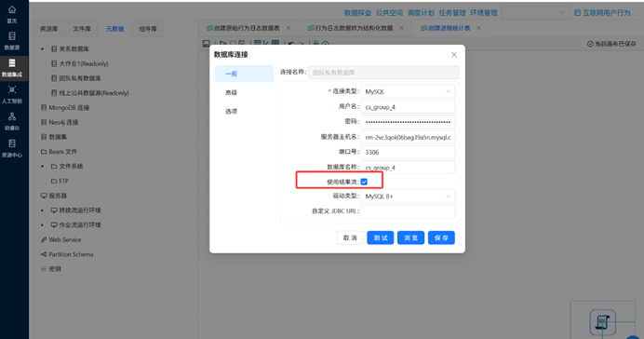Click the 用户名 input field
The width and height of the screenshot is (644, 339).
tap(408, 107)
